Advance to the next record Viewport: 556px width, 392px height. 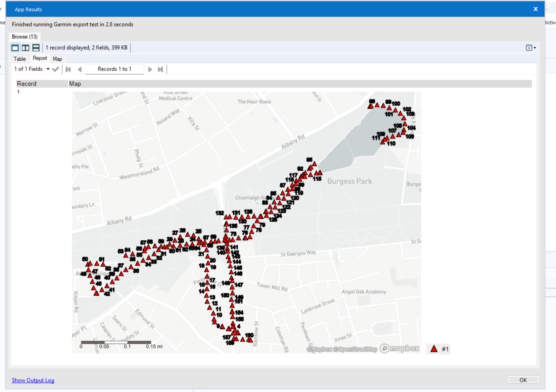point(150,69)
